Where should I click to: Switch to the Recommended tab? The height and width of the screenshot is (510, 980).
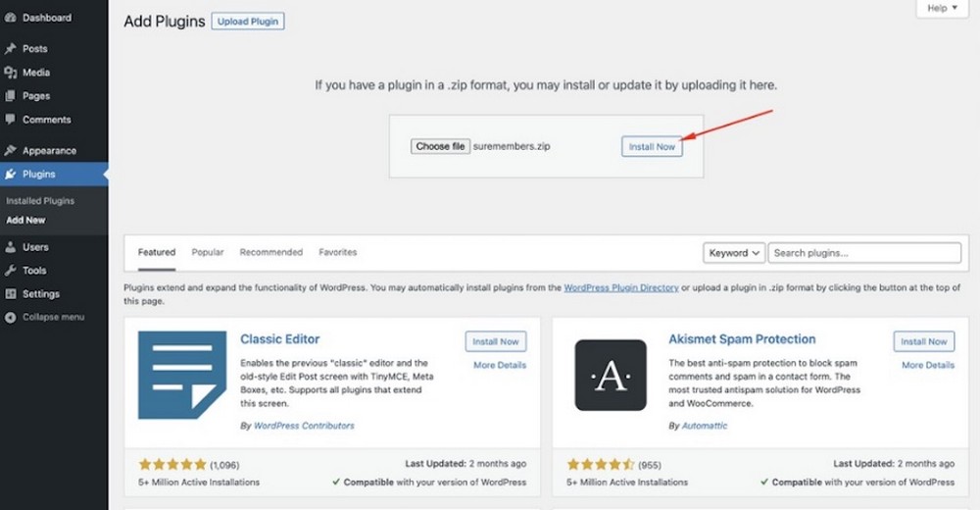pyautogui.click(x=271, y=252)
